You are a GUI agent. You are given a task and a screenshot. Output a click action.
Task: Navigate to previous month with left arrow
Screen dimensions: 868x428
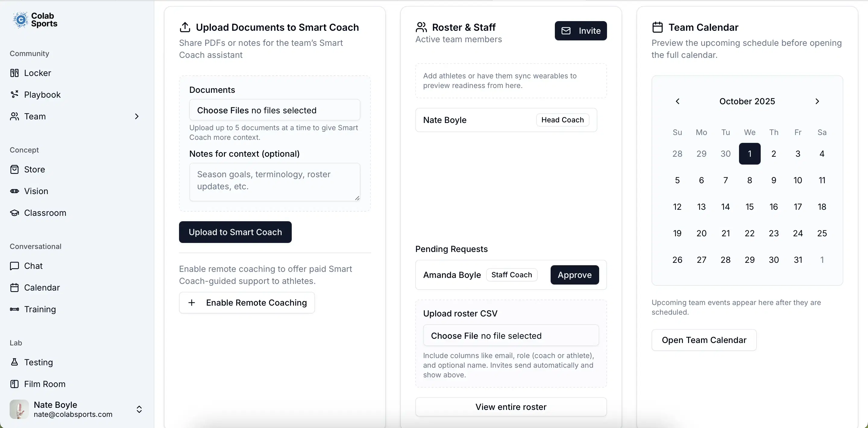tap(677, 101)
